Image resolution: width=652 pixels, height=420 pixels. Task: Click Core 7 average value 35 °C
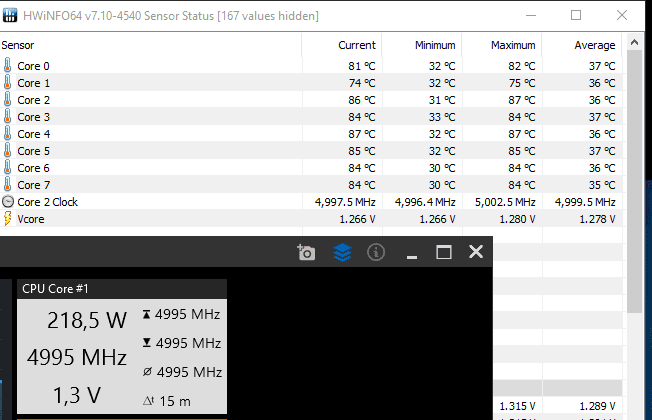[x=602, y=185]
